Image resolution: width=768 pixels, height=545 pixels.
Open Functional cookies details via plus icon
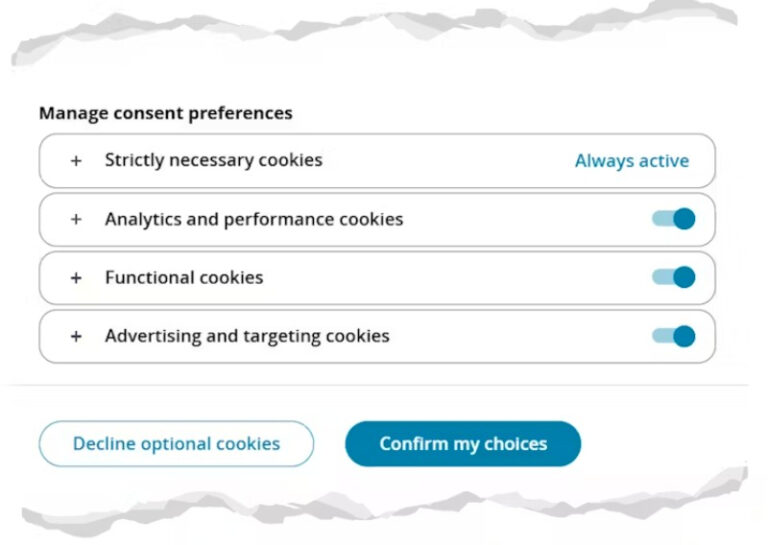(76, 278)
